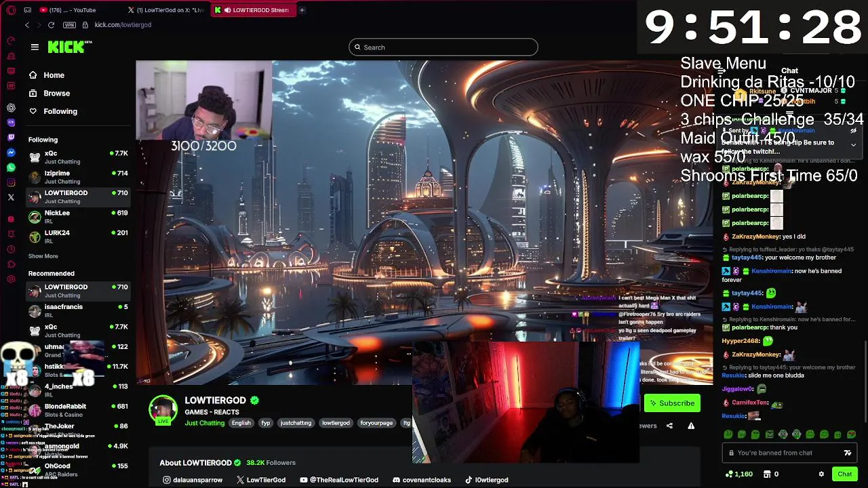Select the lowtiergod tag
Viewport: 868px width, 488px height.
[x=336, y=423]
